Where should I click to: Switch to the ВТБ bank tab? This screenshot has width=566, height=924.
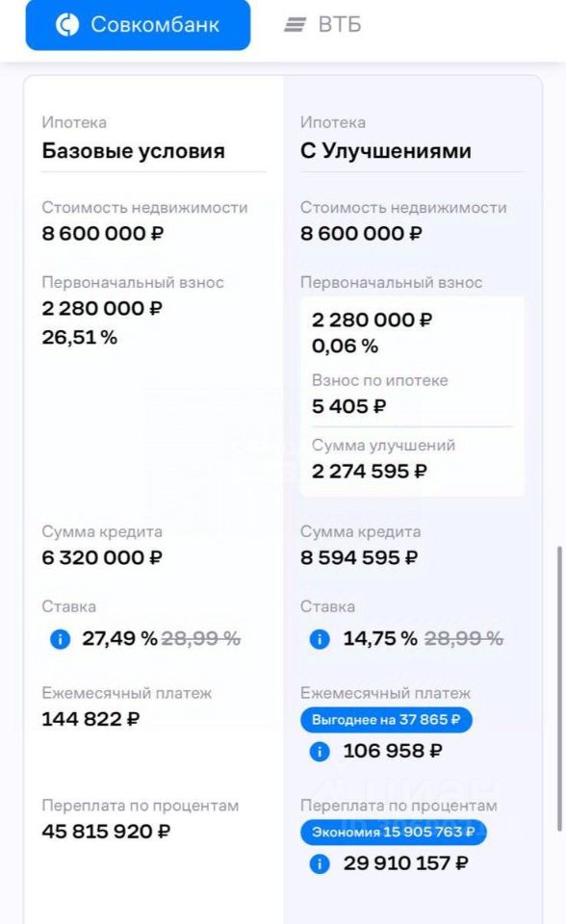pyautogui.click(x=322, y=24)
